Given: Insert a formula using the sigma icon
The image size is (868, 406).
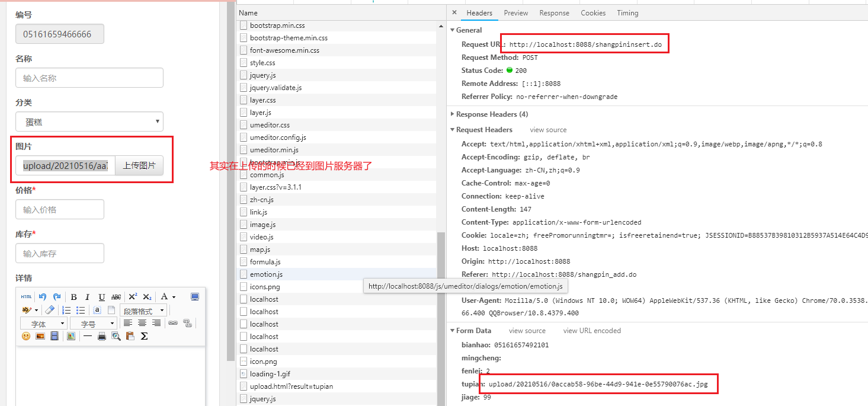Looking at the screenshot, I should click(x=144, y=336).
